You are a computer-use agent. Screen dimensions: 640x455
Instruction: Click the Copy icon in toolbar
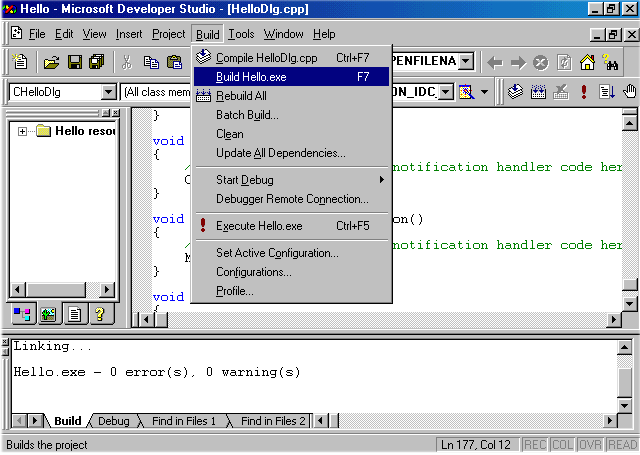(x=151, y=62)
